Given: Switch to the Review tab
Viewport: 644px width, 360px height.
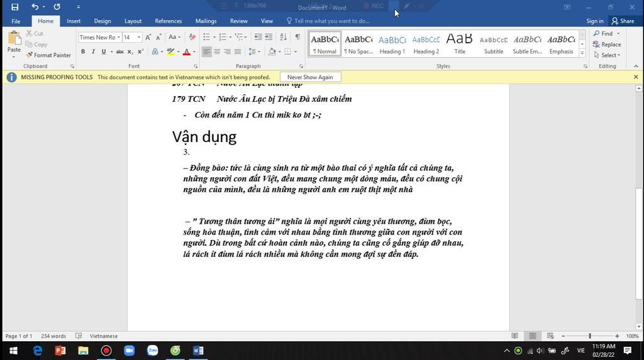Looking at the screenshot, I should pyautogui.click(x=238, y=21).
